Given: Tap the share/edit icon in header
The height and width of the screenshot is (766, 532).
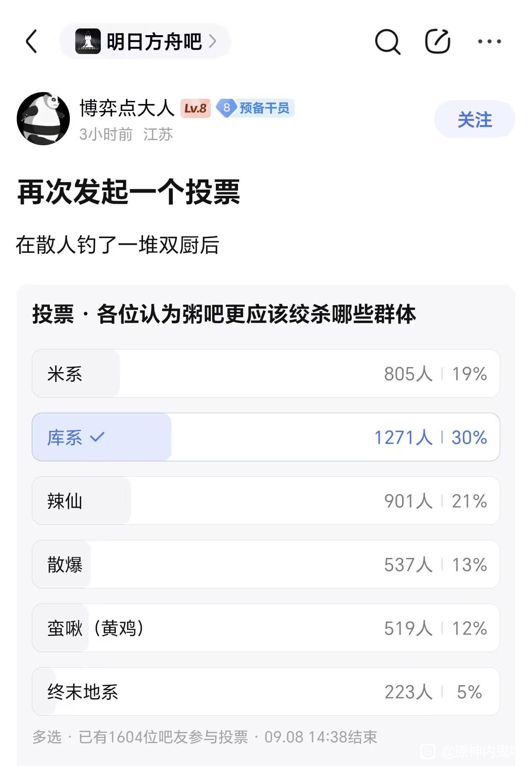Looking at the screenshot, I should point(437,41).
